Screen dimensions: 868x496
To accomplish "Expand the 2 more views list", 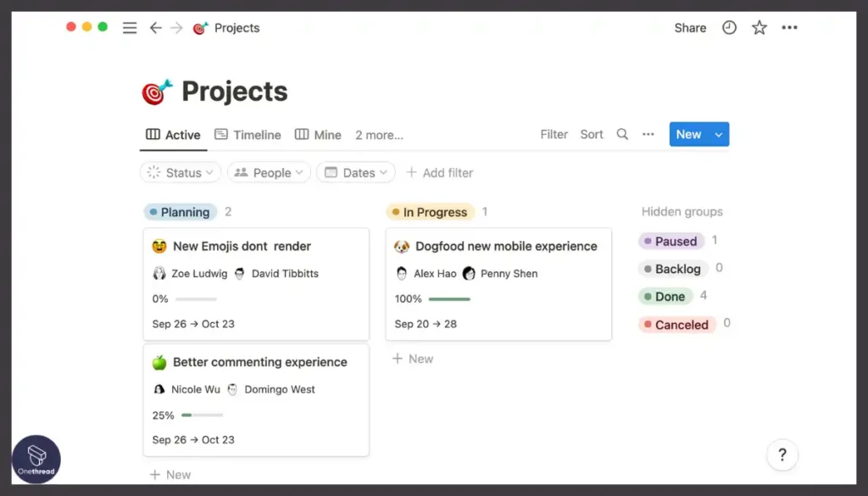I will (379, 134).
